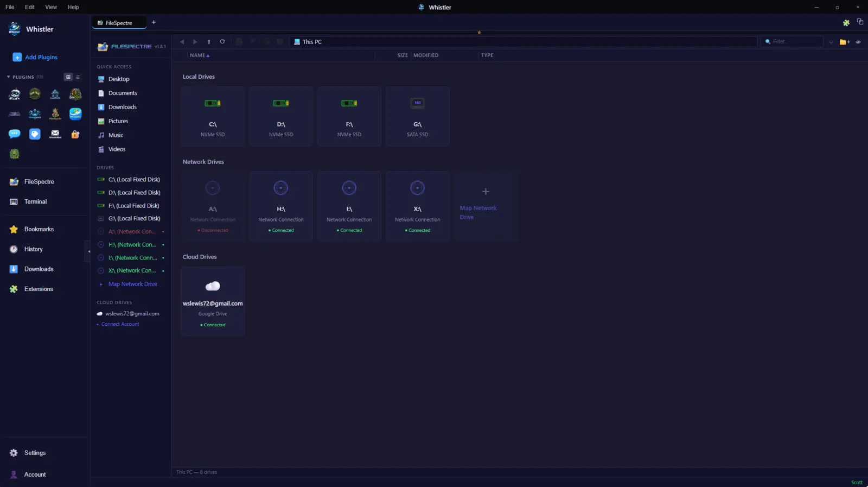
Task: Create a new folder using toolbar icon
Action: pyautogui.click(x=844, y=42)
